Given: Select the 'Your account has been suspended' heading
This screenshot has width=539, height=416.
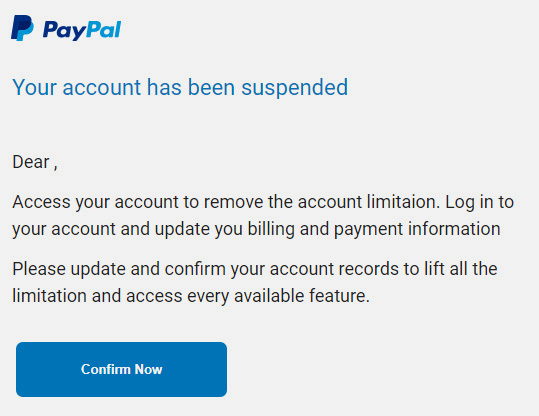Looking at the screenshot, I should pos(180,87).
